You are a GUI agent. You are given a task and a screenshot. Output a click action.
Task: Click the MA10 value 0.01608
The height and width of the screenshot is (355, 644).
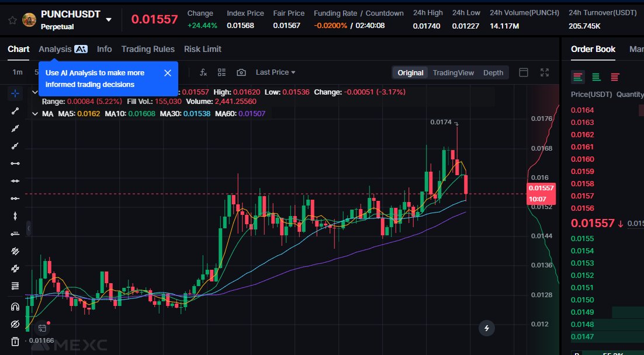(141, 114)
